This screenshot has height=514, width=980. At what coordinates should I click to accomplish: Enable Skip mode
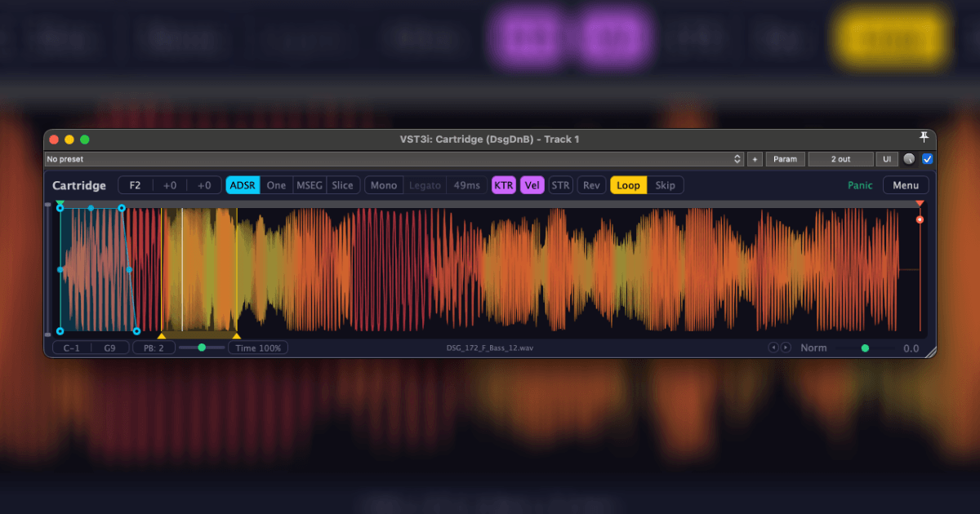[x=666, y=185]
